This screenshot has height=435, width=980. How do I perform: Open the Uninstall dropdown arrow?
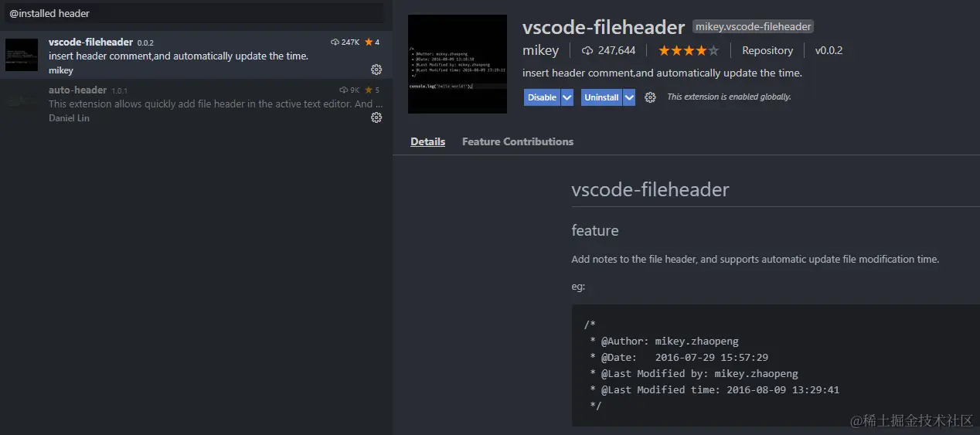(x=629, y=97)
